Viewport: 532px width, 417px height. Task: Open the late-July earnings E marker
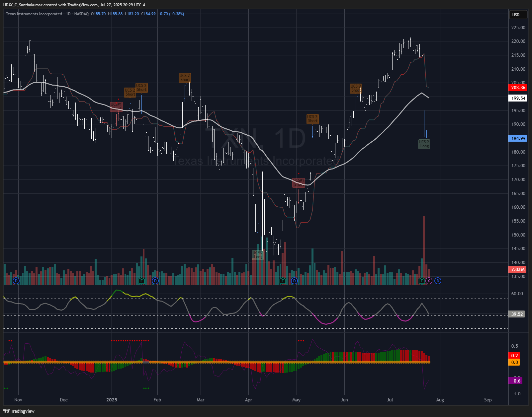click(422, 281)
